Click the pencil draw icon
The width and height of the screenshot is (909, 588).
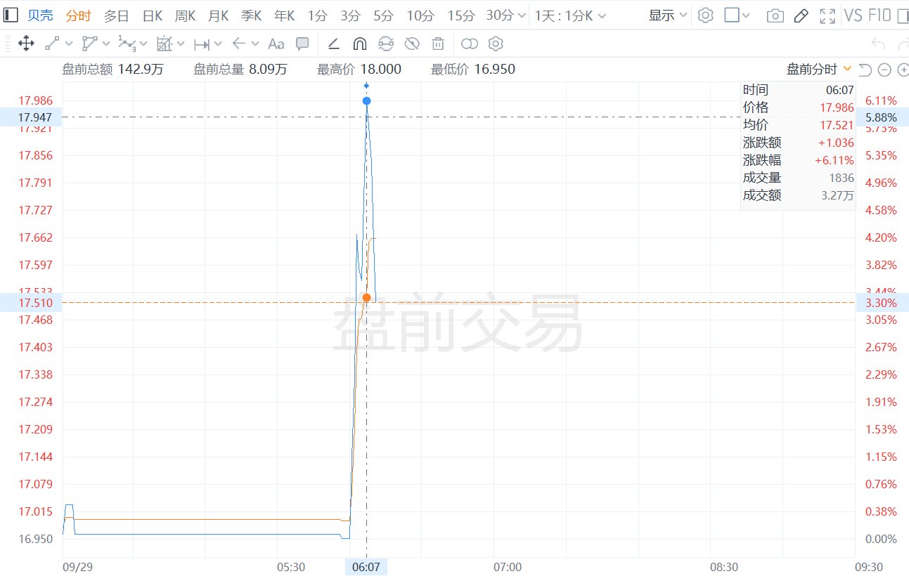click(801, 15)
